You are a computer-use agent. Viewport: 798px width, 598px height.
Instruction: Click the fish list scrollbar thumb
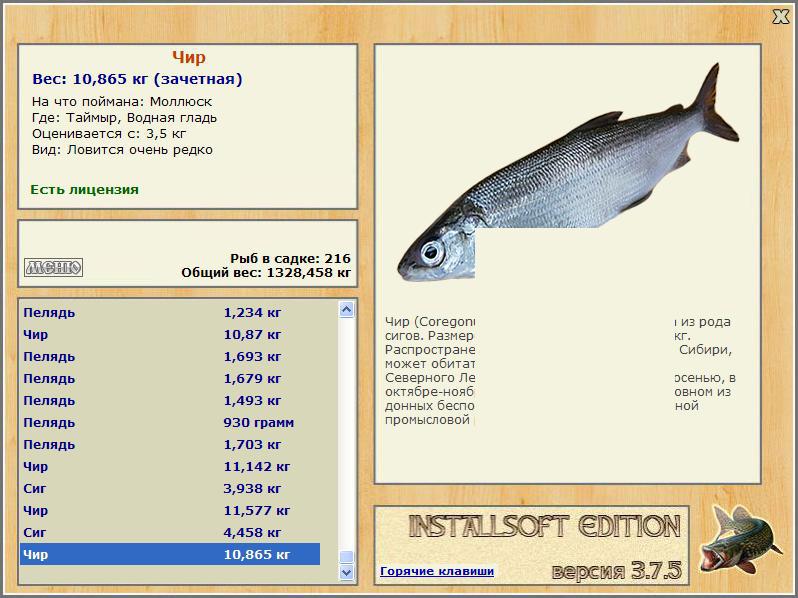[347, 556]
